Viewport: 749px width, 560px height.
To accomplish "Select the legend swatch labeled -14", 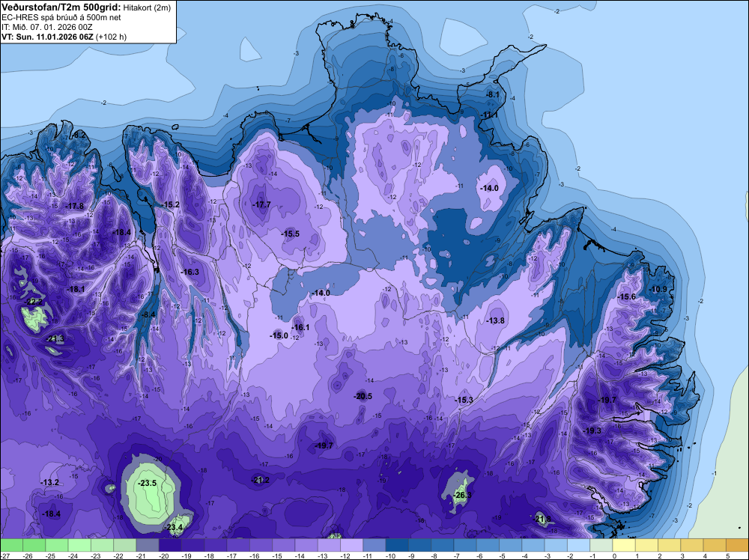I will click(x=306, y=545).
